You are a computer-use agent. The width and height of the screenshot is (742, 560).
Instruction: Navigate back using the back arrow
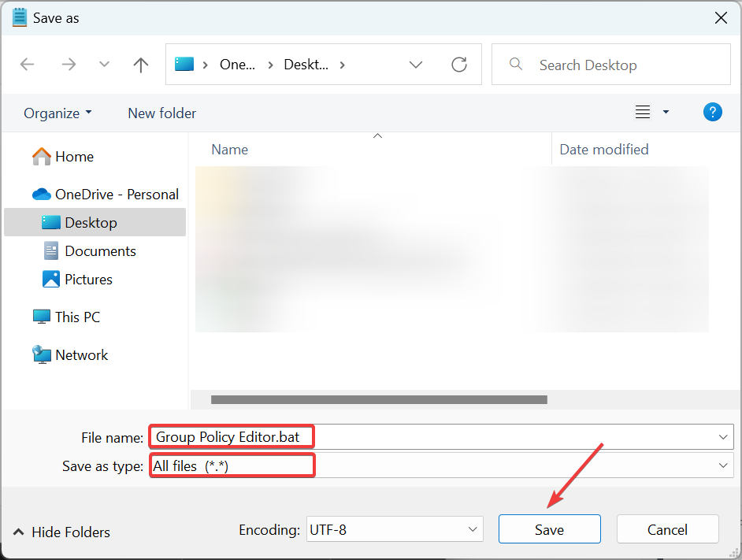click(27, 65)
